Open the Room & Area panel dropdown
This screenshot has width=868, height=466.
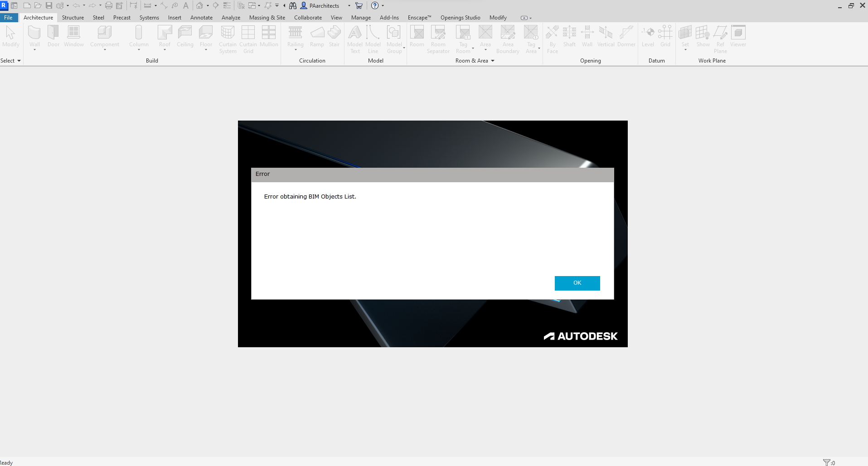click(x=493, y=60)
